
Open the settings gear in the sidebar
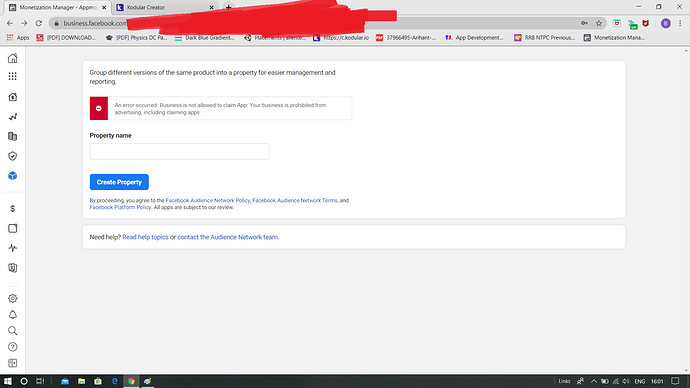point(12,298)
